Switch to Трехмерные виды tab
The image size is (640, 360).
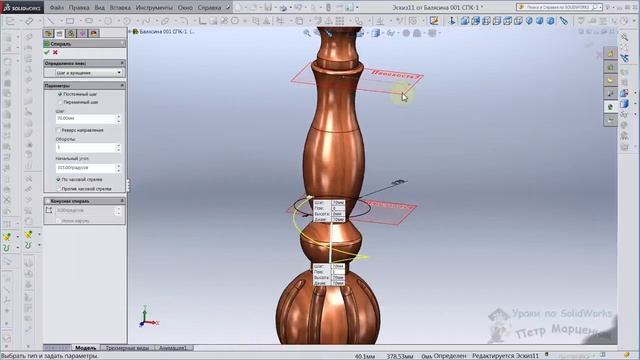(127, 348)
